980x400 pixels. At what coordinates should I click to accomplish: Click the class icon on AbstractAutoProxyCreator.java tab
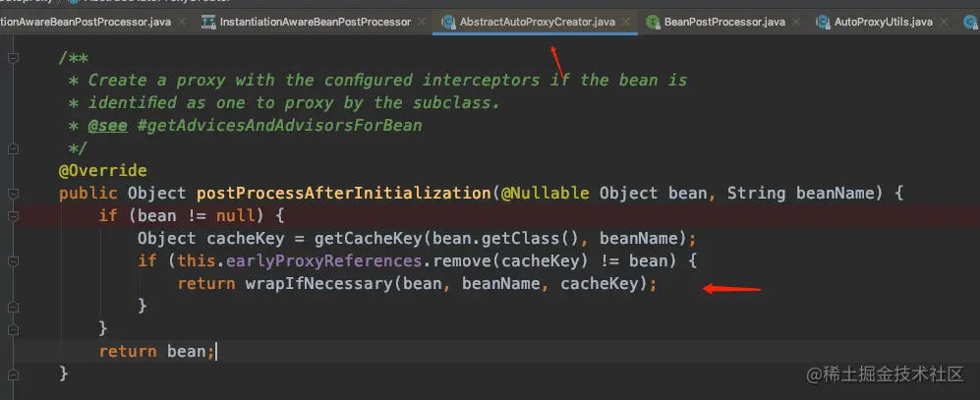[x=447, y=22]
